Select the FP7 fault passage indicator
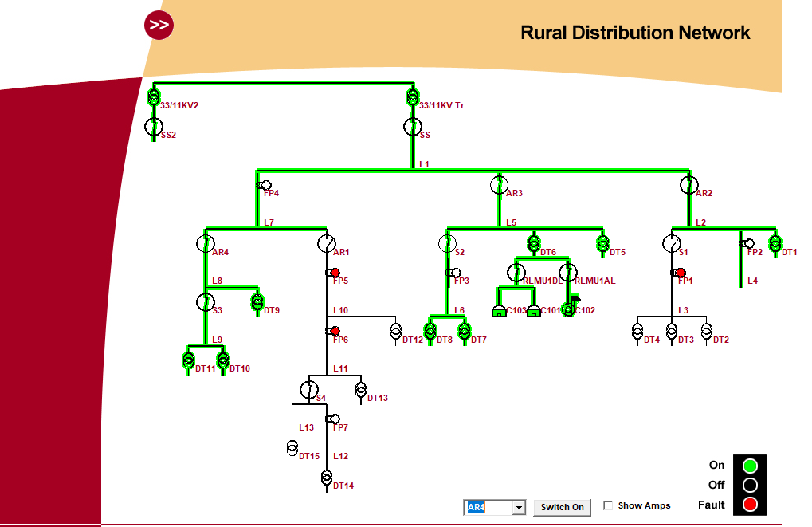Screen dimensions: 812x527 point(334,419)
